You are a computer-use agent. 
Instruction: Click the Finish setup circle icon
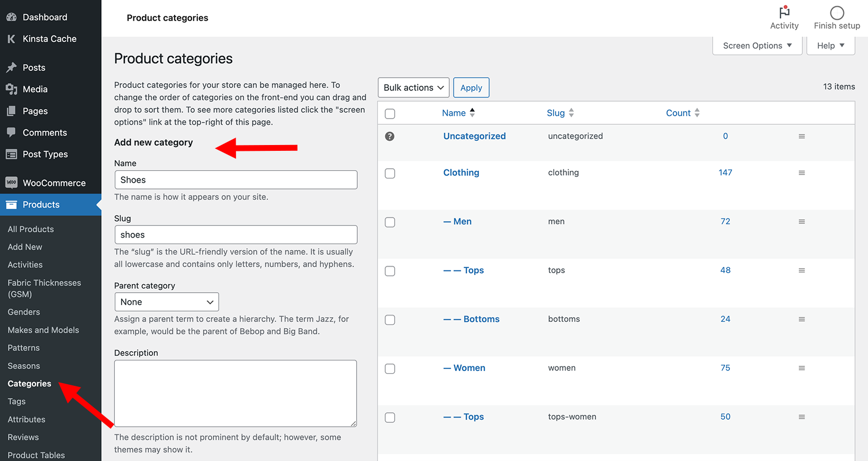837,13
